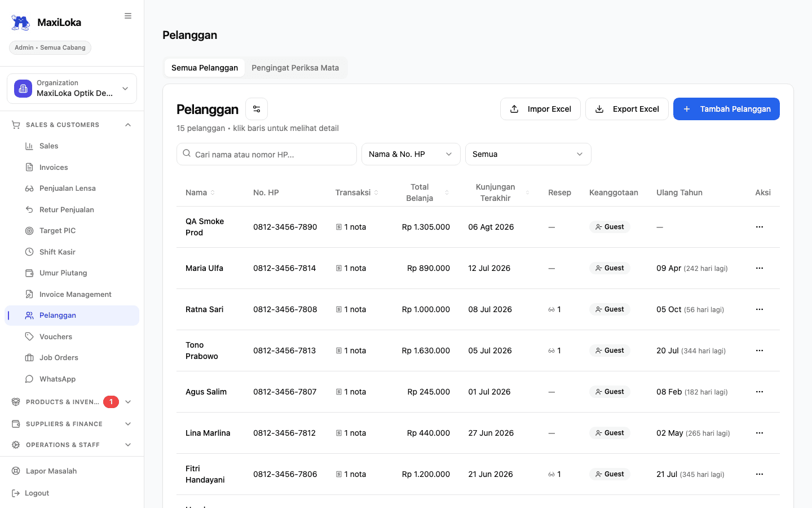The width and height of the screenshot is (812, 508).
Task: Click phone number 0812-3456-7890
Action: tap(285, 227)
